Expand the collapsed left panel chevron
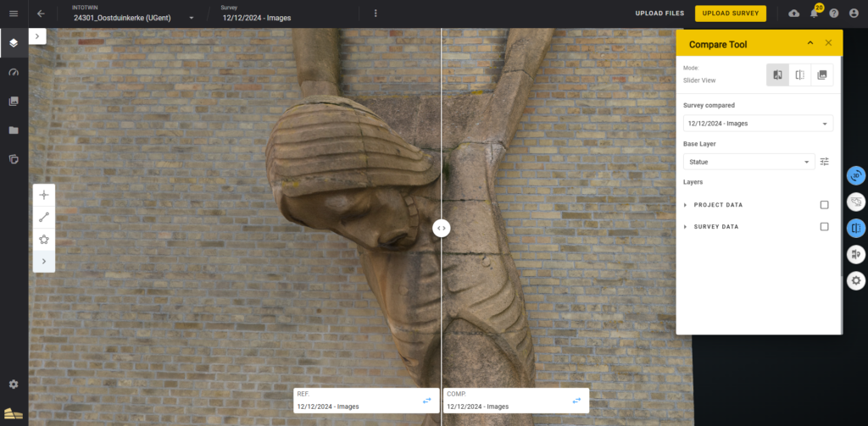Viewport: 868px width, 426px height. click(x=37, y=36)
